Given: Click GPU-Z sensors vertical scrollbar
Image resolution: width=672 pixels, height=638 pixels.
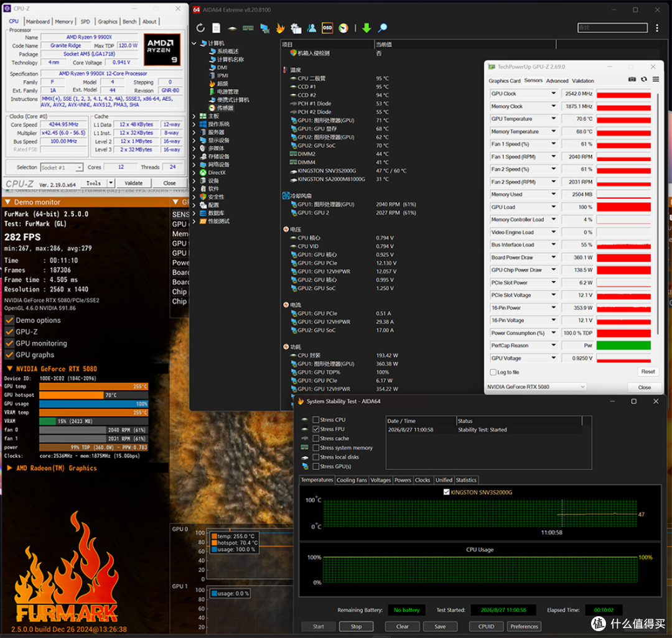Looking at the screenshot, I should coord(657,214).
